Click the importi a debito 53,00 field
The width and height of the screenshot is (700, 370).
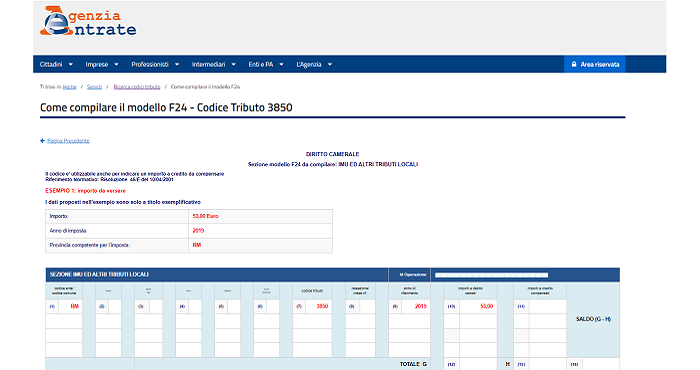[478, 306]
